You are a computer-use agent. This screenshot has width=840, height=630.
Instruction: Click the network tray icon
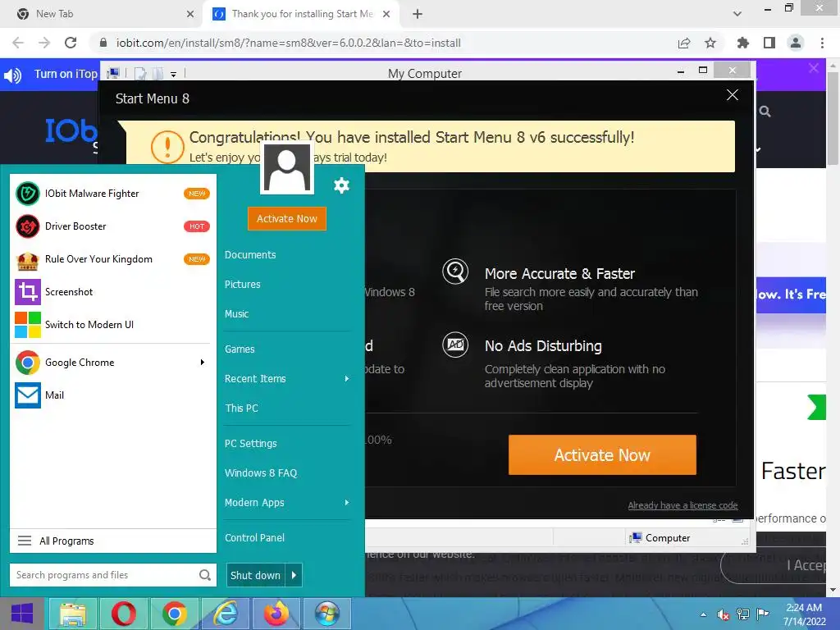click(x=743, y=614)
